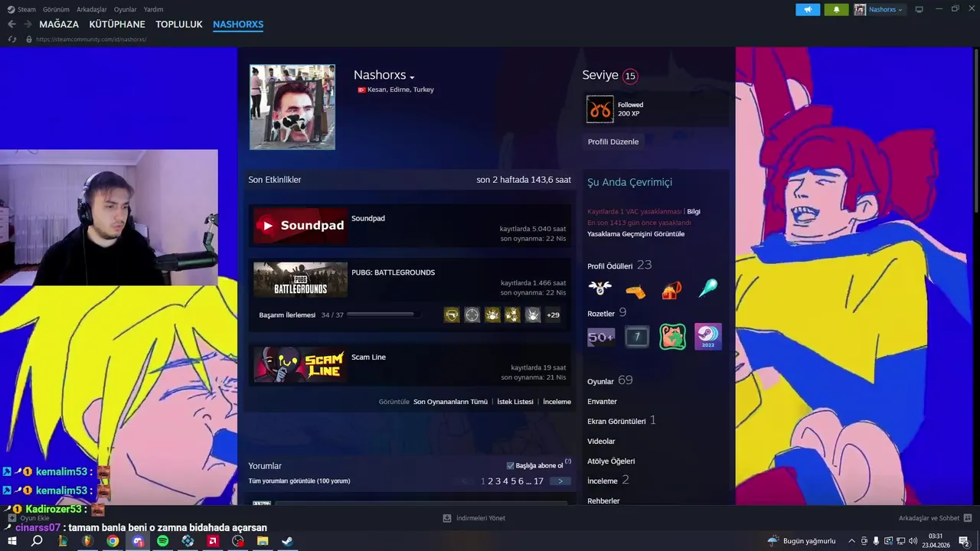Toggle the 'Başlığa abone ol' checkbox

click(x=511, y=465)
